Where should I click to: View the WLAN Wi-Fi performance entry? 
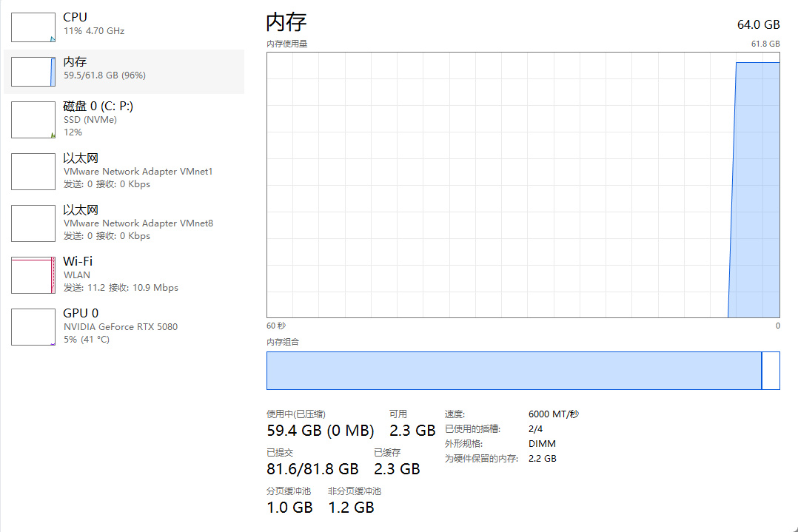(77, 275)
